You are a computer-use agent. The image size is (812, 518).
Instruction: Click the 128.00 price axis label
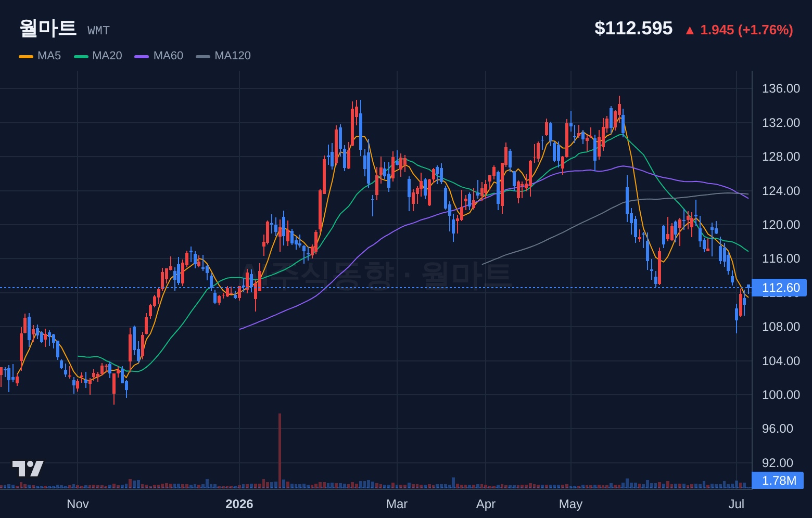(781, 157)
